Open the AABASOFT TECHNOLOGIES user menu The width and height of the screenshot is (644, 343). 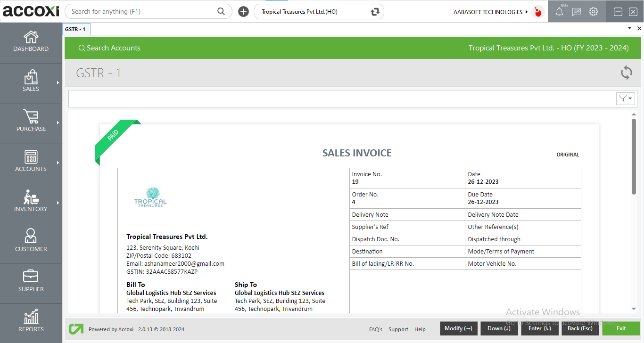pyautogui.click(x=489, y=12)
